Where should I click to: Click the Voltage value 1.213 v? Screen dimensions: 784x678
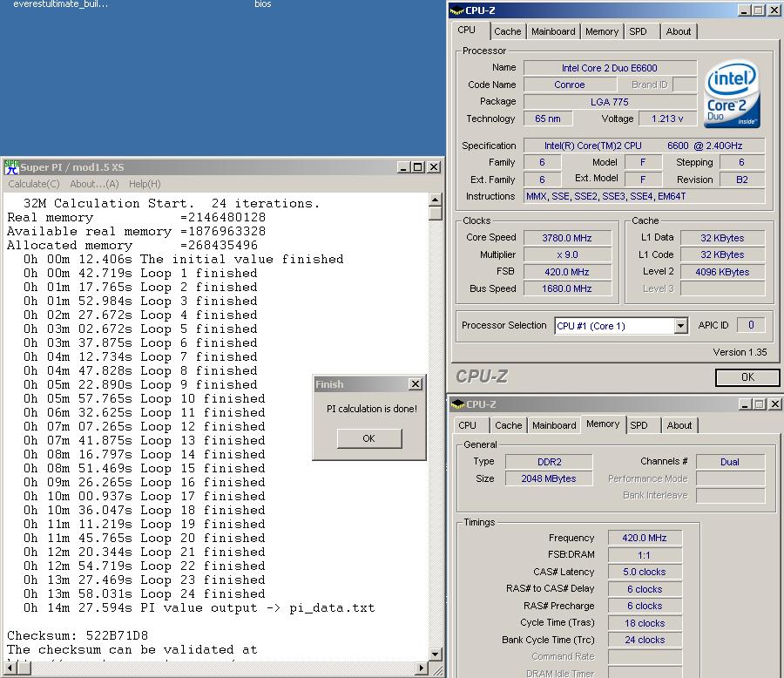pyautogui.click(x=667, y=119)
